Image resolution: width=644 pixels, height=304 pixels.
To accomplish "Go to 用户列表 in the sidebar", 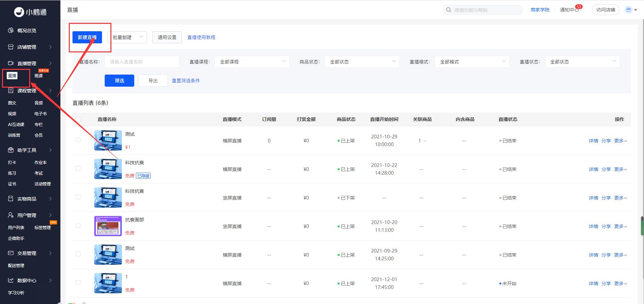I will (x=16, y=228).
